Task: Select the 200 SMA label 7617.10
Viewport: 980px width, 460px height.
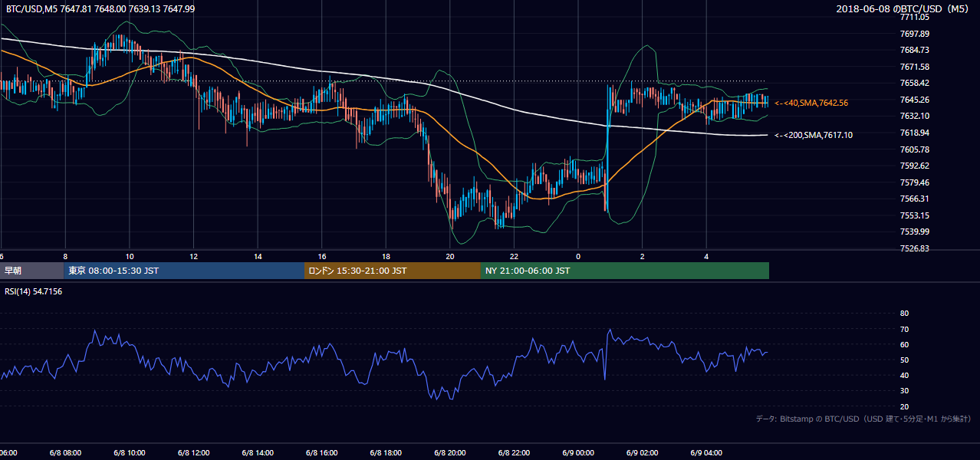Action: [814, 135]
